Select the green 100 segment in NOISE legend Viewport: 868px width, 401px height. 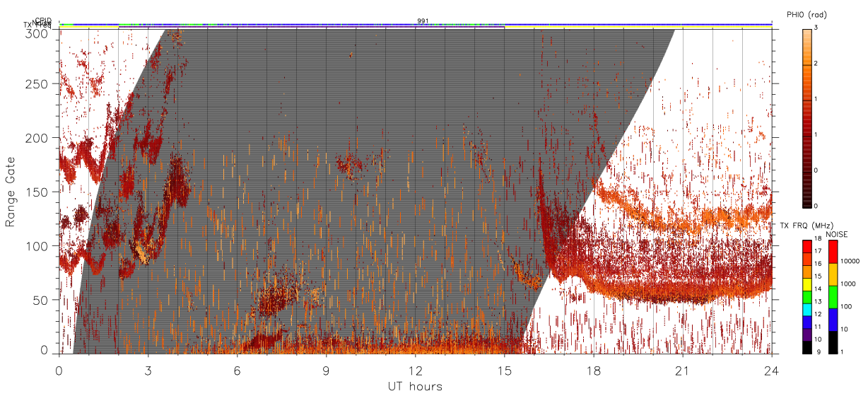click(832, 296)
